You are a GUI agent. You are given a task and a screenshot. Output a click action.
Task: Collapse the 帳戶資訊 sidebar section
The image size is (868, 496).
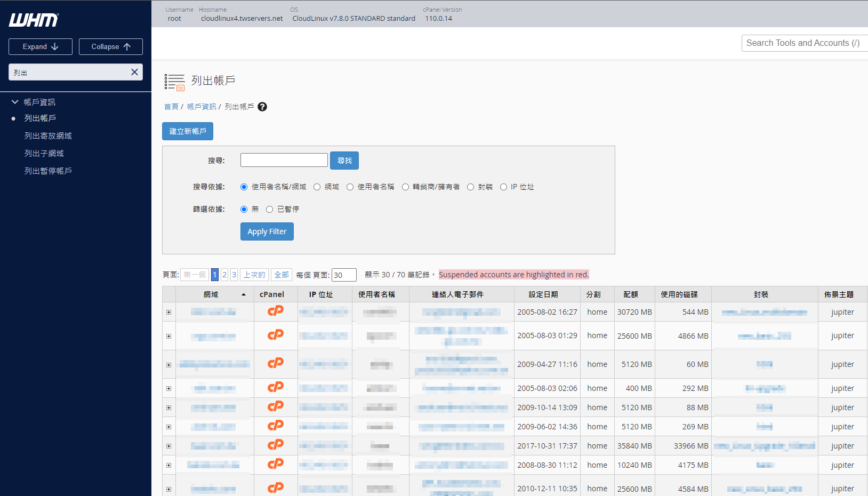click(15, 102)
